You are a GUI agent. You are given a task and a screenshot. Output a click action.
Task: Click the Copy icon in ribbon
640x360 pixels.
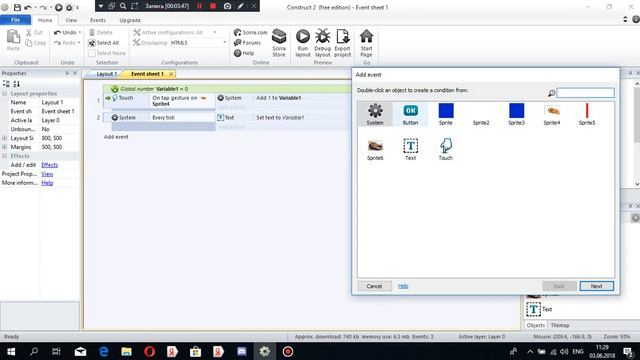tap(35, 43)
